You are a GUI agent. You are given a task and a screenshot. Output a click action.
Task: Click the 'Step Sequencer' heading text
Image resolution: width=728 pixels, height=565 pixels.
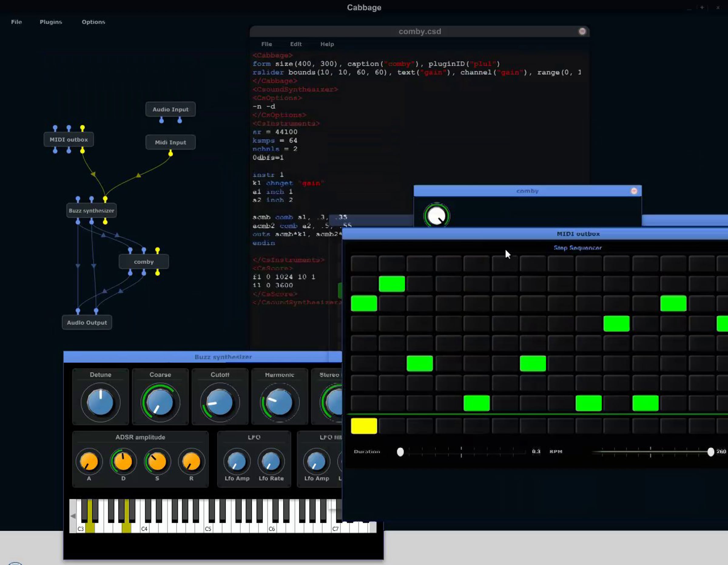tap(578, 248)
